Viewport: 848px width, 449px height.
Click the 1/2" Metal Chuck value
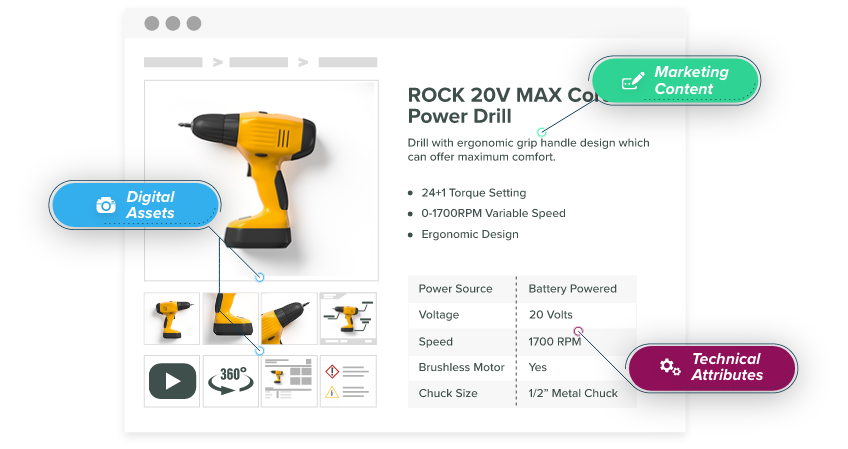point(573,393)
